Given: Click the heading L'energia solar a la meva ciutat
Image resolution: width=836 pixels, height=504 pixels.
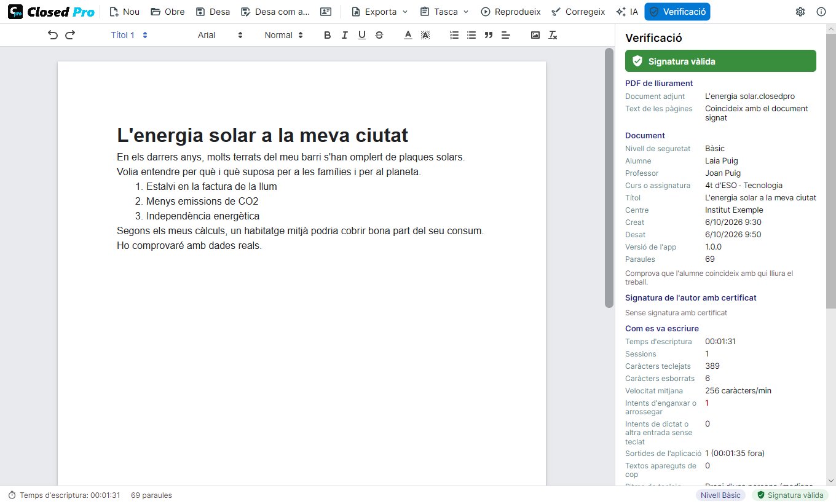Looking at the screenshot, I should (262, 135).
